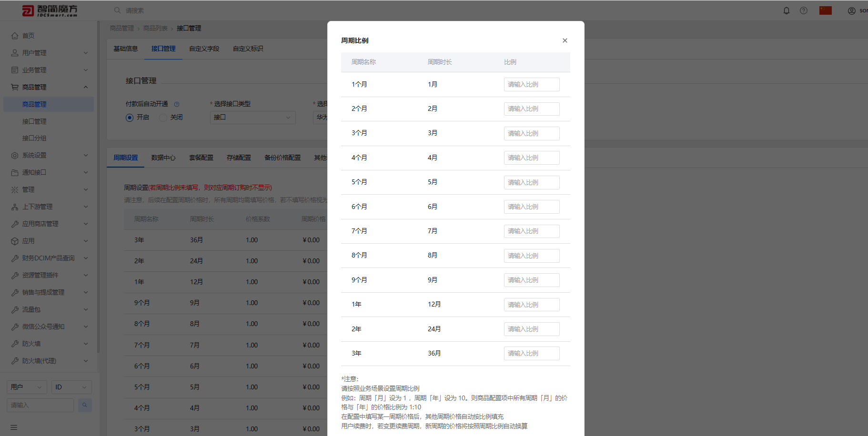
Task: Click the 防火墙 wrench icon
Action: click(15, 344)
